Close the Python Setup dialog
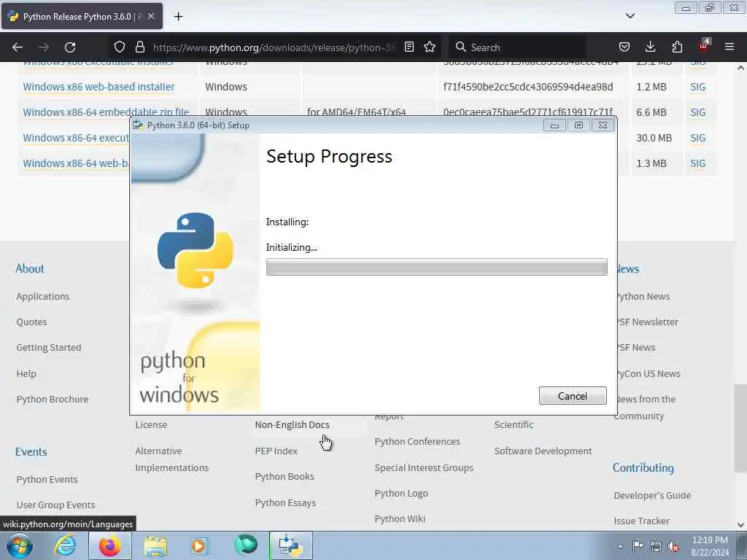Image resolution: width=747 pixels, height=560 pixels. 603,125
